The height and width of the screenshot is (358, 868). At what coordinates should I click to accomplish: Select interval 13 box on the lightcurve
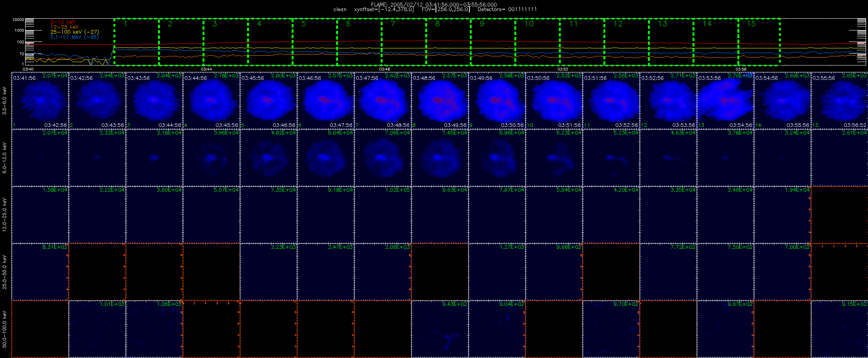(671, 42)
